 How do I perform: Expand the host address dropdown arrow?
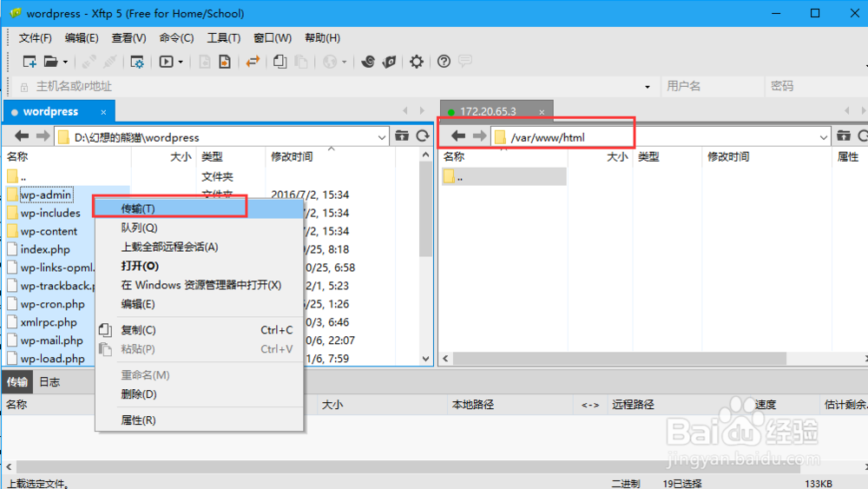coord(648,87)
